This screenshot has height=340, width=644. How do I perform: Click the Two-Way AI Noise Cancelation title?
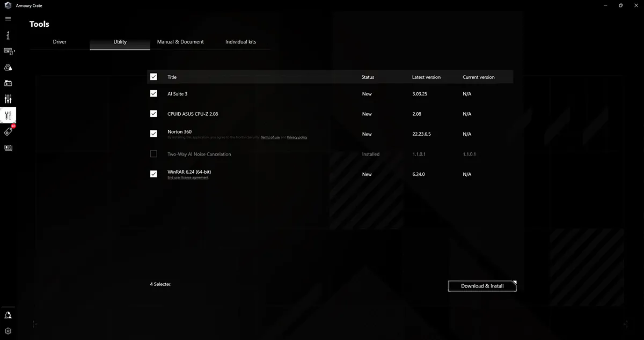coord(199,154)
